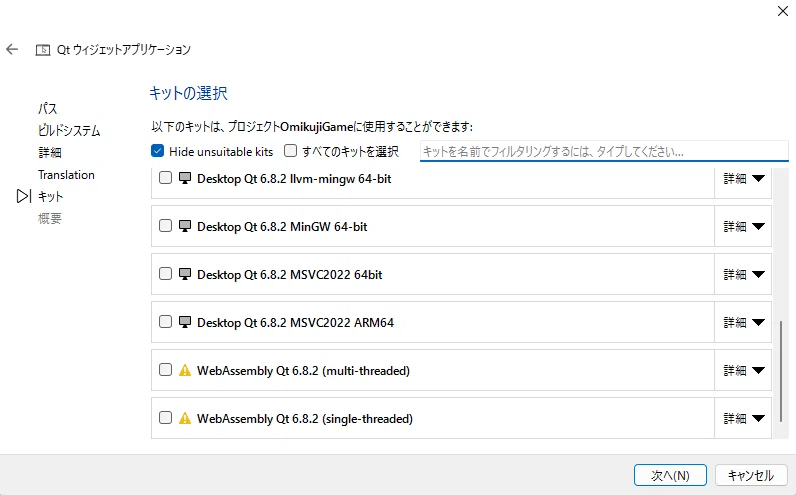Open 詳細 dropdown for MSVC2022 64bit kit

(x=743, y=274)
